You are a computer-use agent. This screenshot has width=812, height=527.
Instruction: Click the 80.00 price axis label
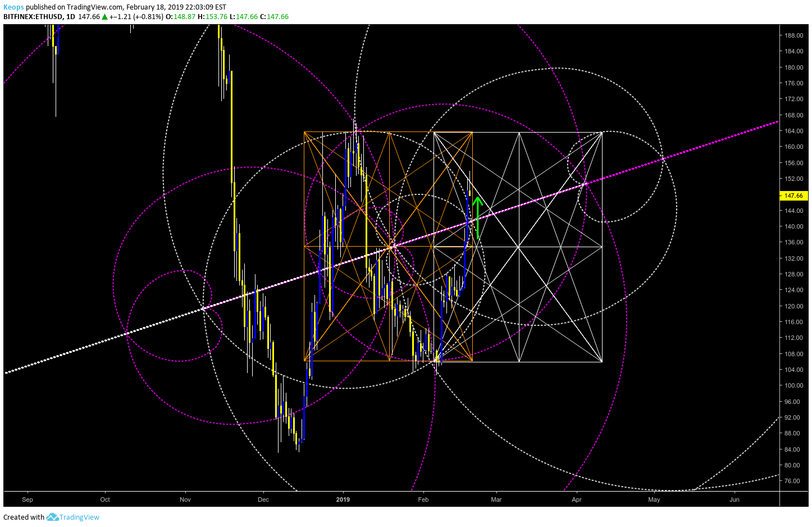(x=792, y=465)
